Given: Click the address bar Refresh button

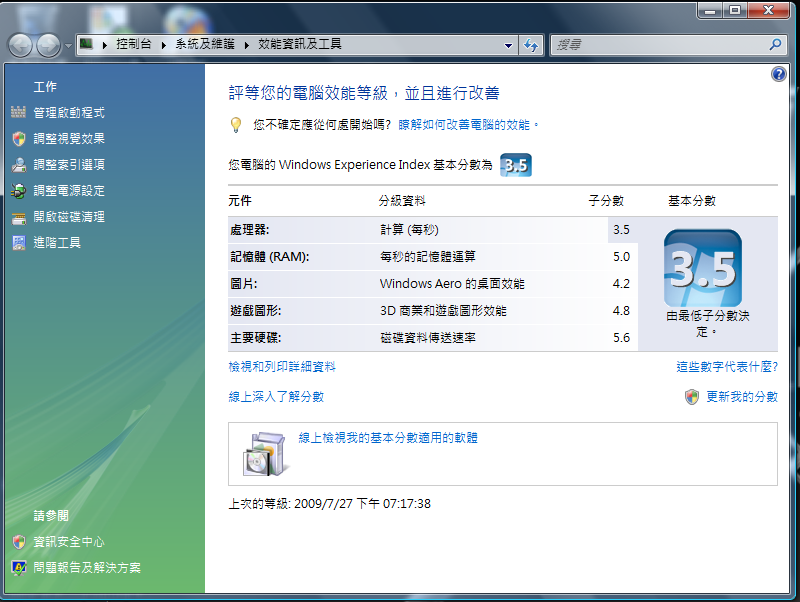Looking at the screenshot, I should [531, 45].
